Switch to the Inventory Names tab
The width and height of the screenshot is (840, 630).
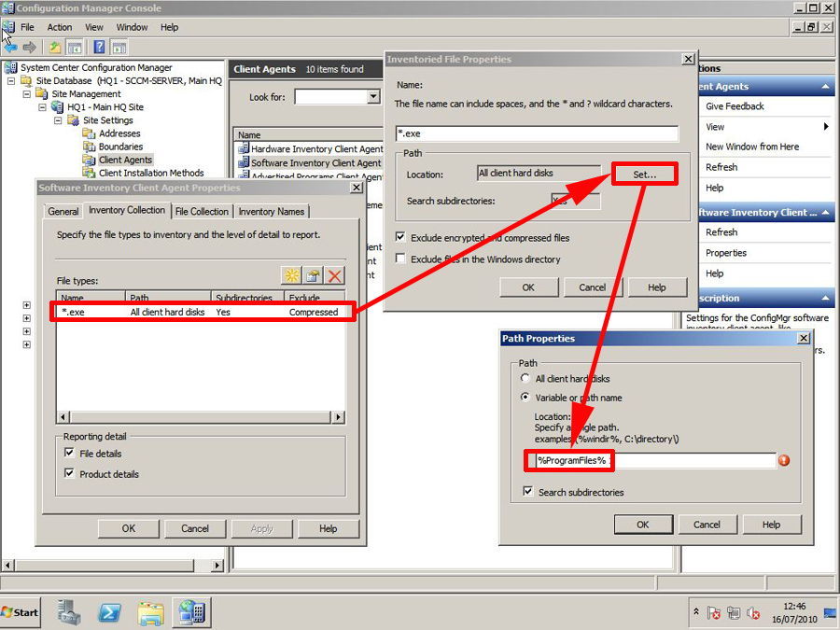click(x=272, y=212)
